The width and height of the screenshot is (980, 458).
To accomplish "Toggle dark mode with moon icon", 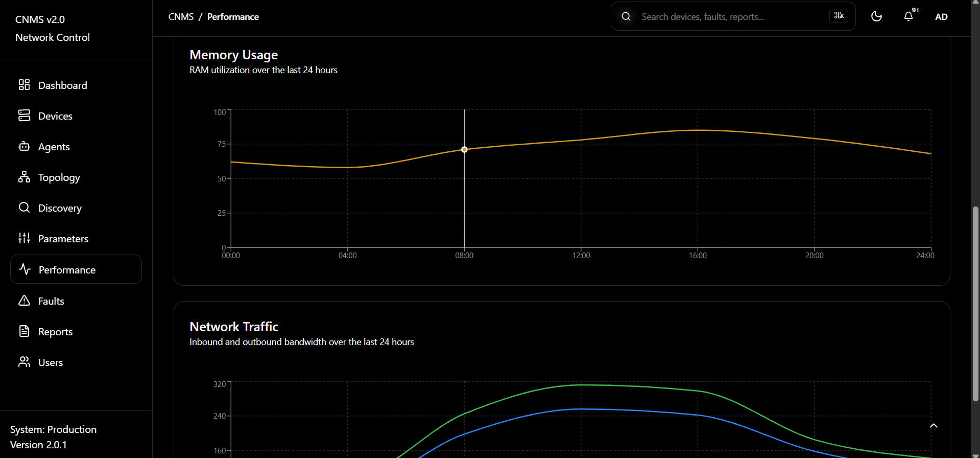I will click(876, 16).
